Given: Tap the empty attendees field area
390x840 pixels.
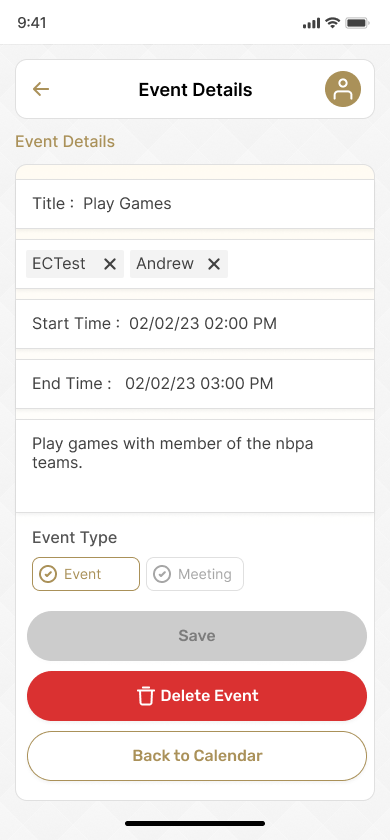Looking at the screenshot, I should click(300, 264).
